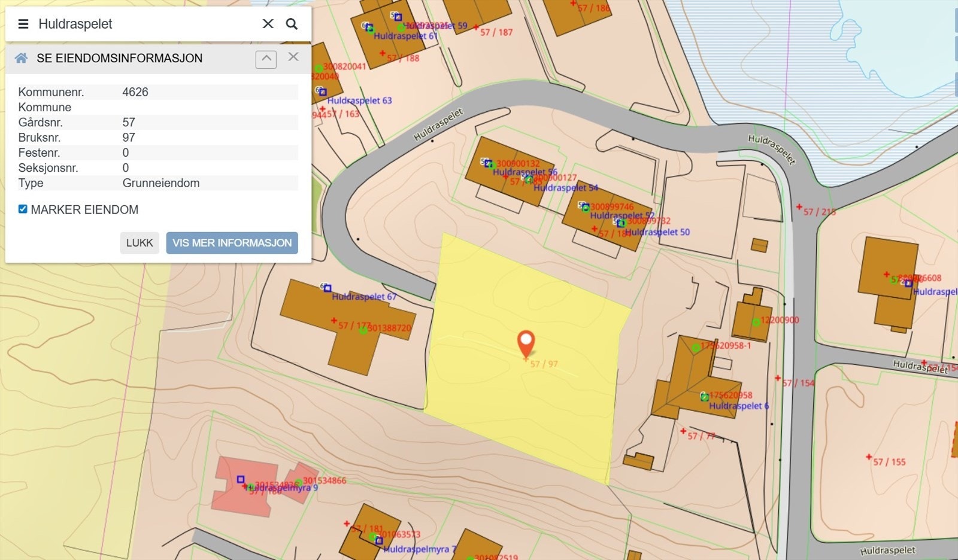958x560 pixels.
Task: Click the 57 / 187 parcel label
Action: tap(496, 32)
